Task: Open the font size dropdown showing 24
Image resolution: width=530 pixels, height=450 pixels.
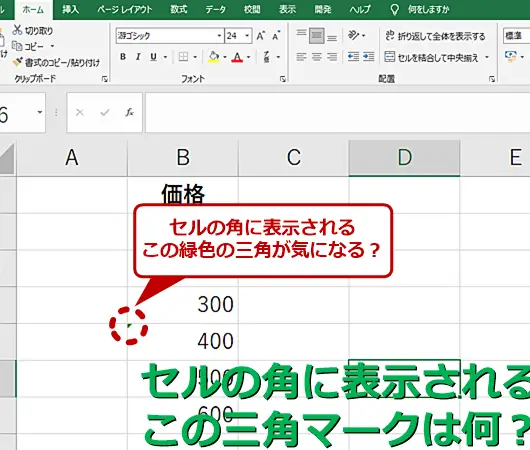Action: pyautogui.click(x=247, y=35)
